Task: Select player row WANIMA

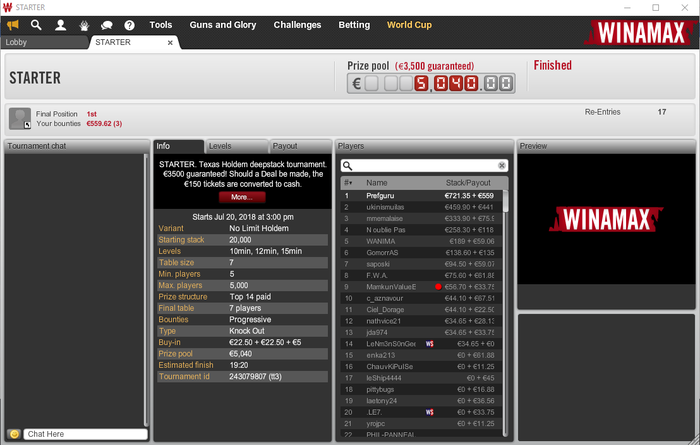Action: 421,241
